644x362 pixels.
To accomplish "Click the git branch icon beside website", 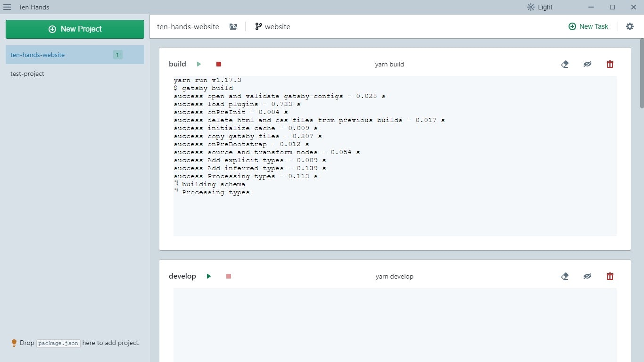I will pos(258,27).
